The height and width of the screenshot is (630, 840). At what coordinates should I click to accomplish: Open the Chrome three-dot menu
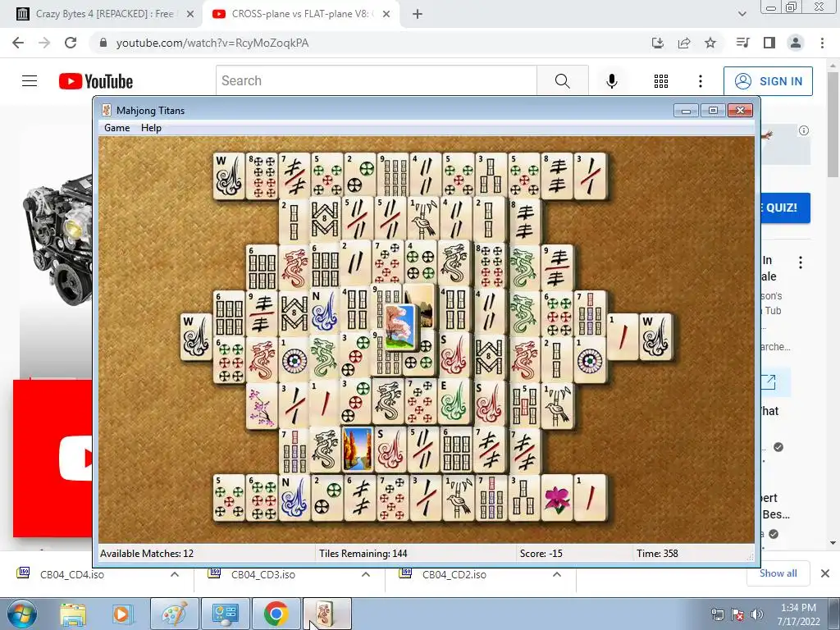coord(822,43)
